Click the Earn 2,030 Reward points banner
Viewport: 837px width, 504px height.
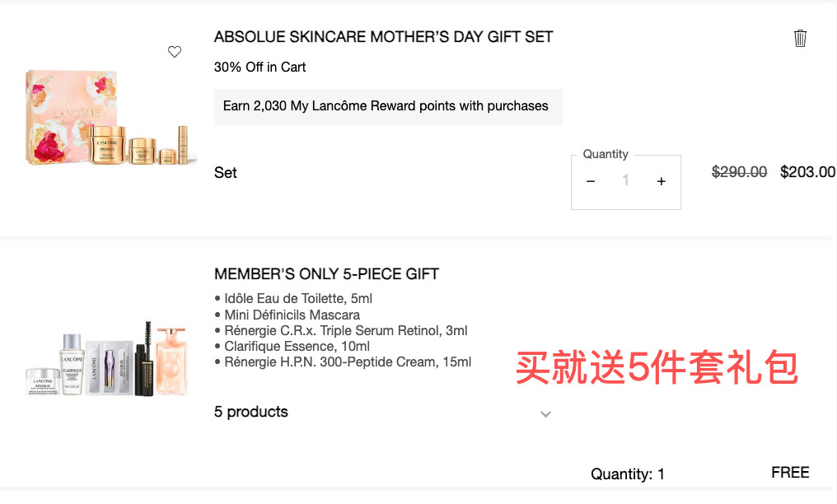[x=386, y=106]
